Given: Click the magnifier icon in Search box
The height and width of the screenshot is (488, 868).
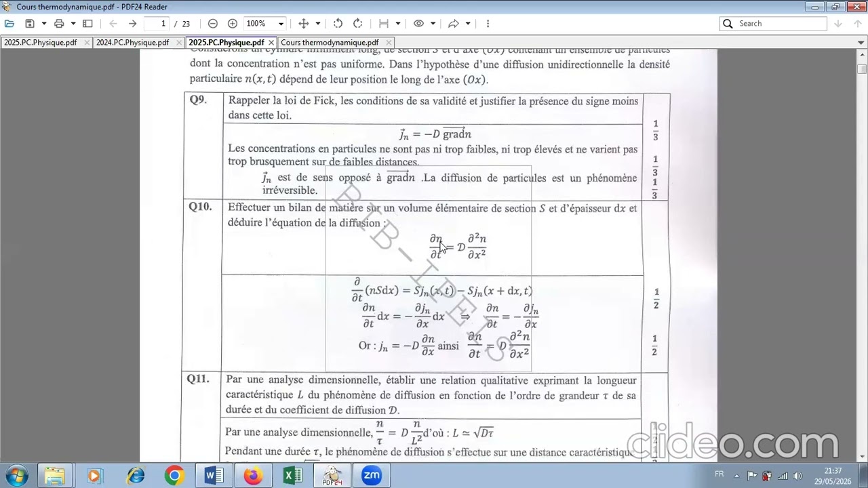Looking at the screenshot, I should tap(728, 24).
